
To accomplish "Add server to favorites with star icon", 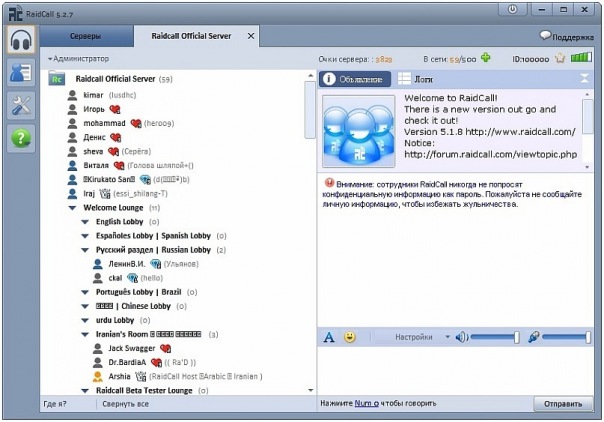I will 560,59.
